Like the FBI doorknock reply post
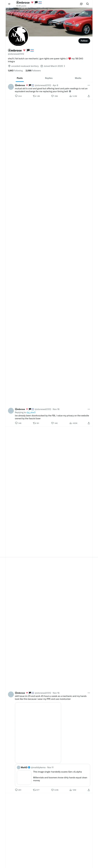Image resolution: width=98 pixels, height=868 pixels. (x=54, y=423)
